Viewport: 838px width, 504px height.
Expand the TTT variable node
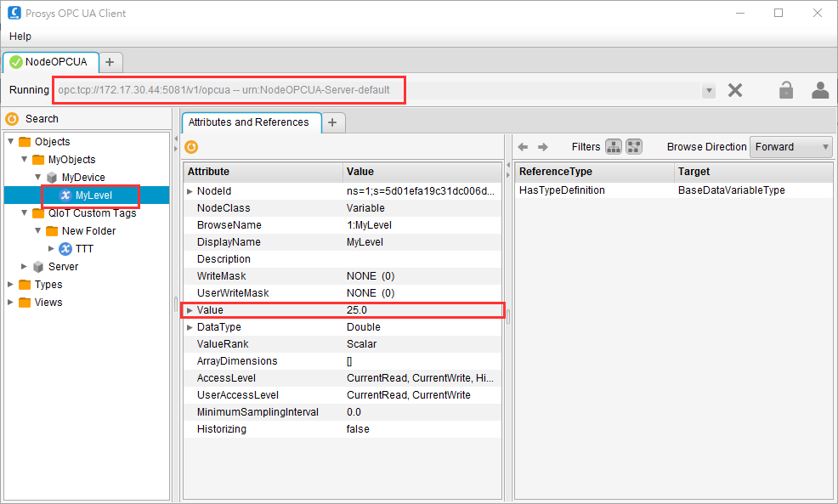(x=51, y=248)
